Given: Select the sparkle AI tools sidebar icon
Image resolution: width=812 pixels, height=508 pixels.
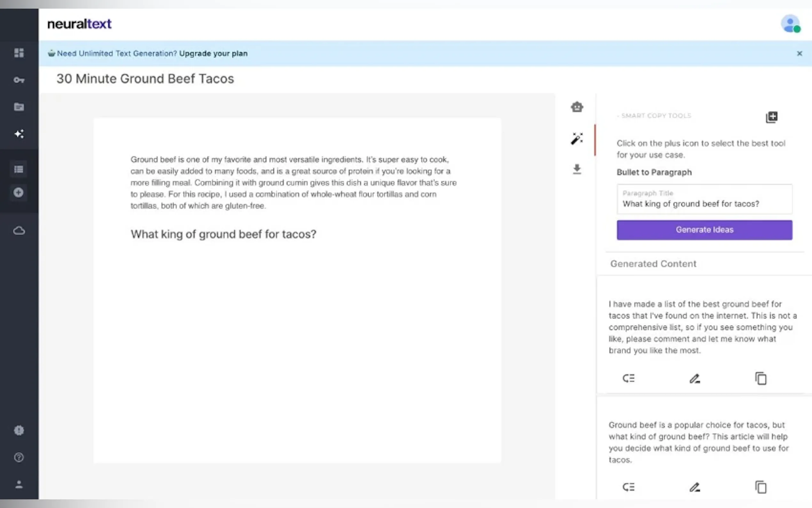Looking at the screenshot, I should (x=19, y=134).
